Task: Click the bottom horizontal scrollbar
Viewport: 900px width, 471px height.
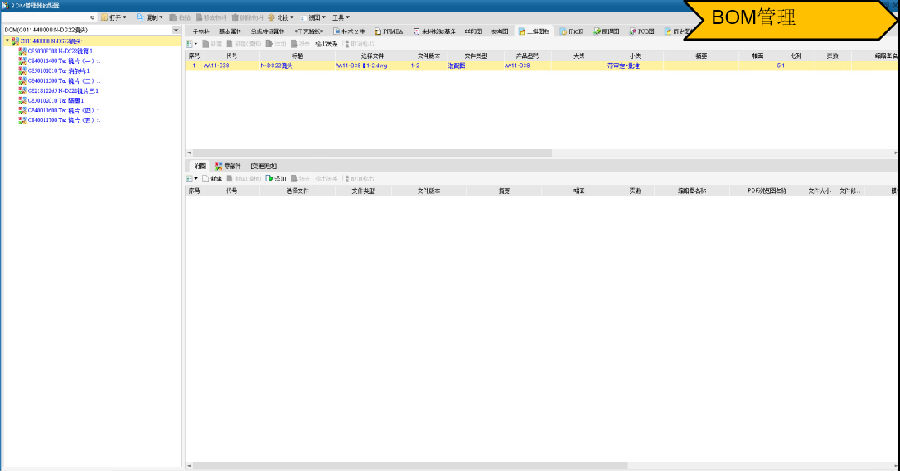Action: coord(410,466)
